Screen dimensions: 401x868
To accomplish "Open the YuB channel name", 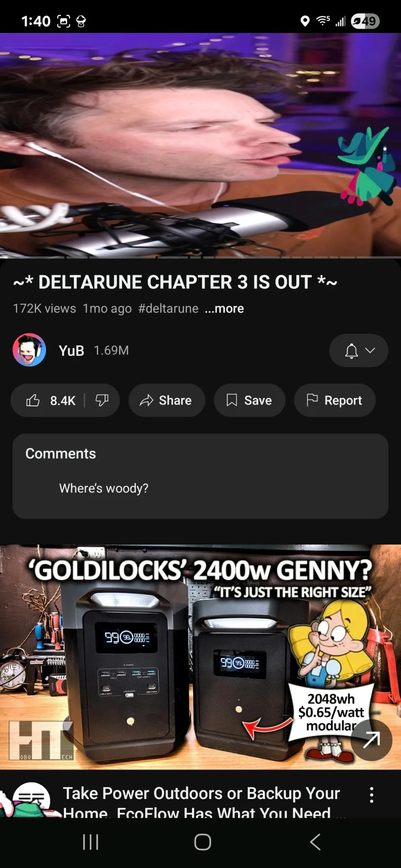I will pos(71,351).
